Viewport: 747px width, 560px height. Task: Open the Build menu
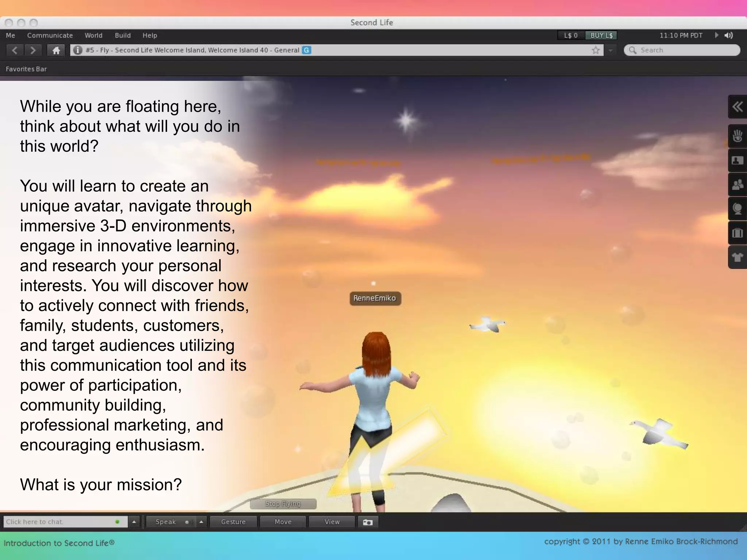click(123, 35)
